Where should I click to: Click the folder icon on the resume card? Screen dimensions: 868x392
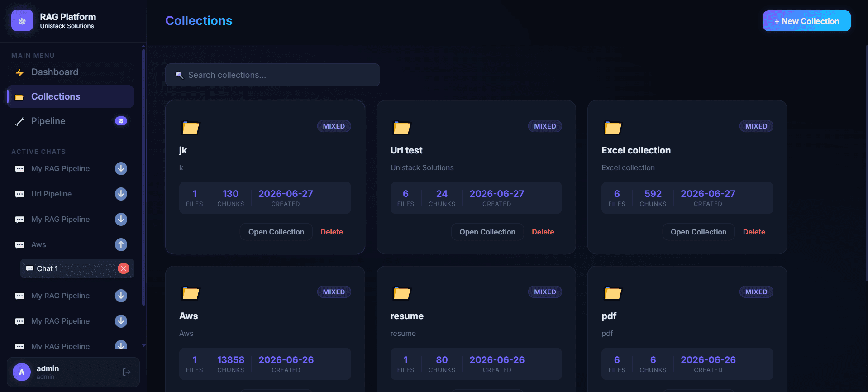pos(402,293)
